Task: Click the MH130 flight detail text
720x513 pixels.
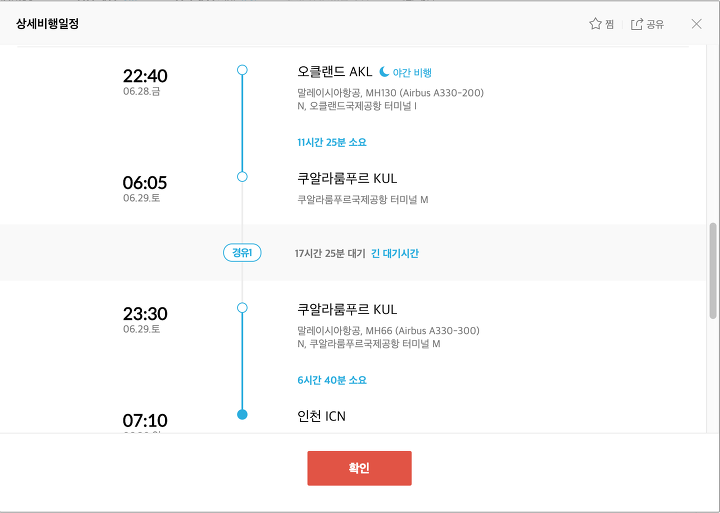Action: (x=390, y=93)
